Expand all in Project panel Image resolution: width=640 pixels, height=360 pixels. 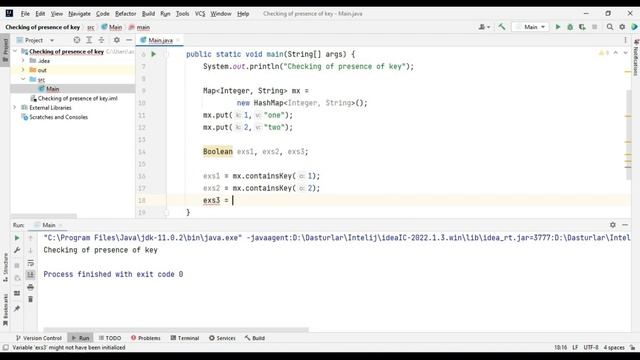point(89,40)
